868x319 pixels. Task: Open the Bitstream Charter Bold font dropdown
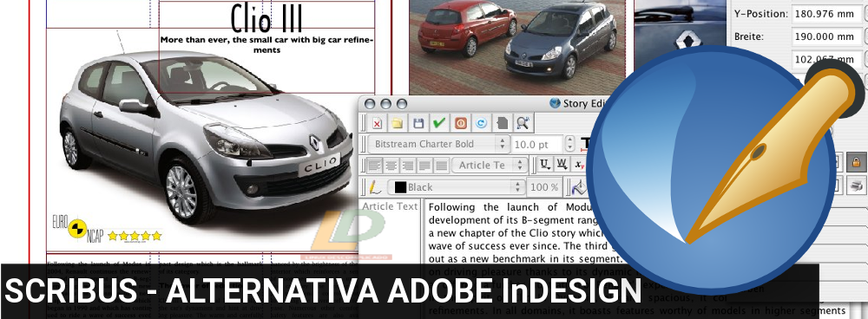[438, 144]
